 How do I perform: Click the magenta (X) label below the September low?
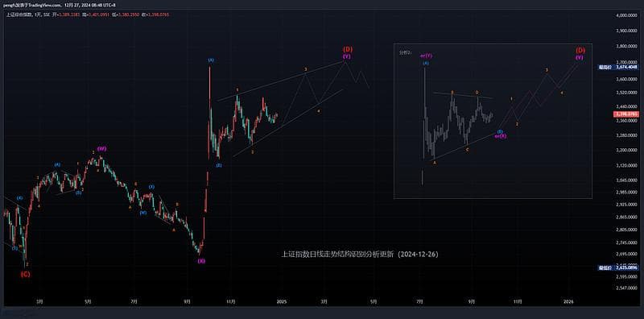point(200,261)
